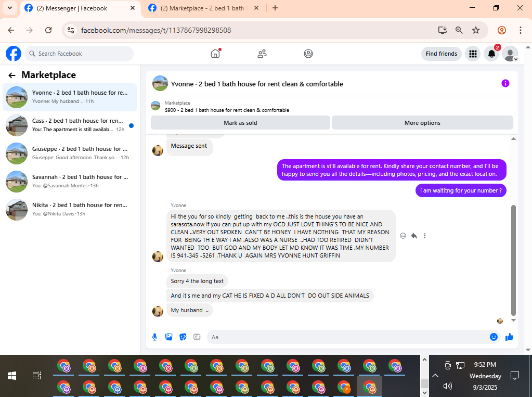
Task: Click the 'i am waititng for your number ?' message
Action: (x=461, y=190)
